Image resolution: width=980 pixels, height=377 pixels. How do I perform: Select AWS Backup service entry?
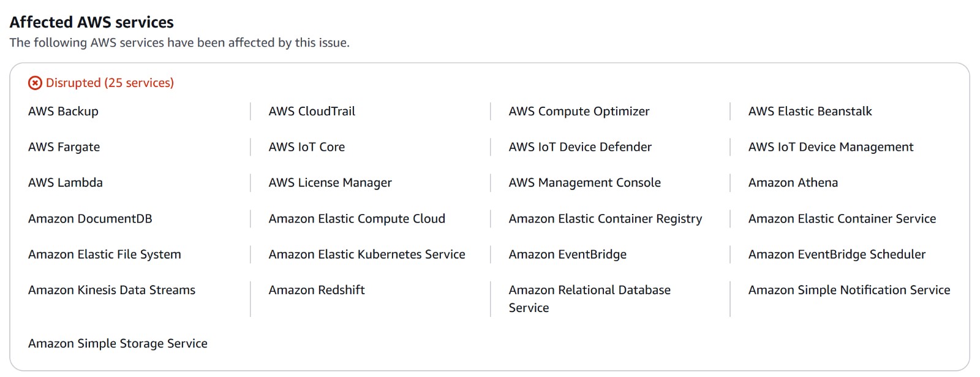point(63,112)
